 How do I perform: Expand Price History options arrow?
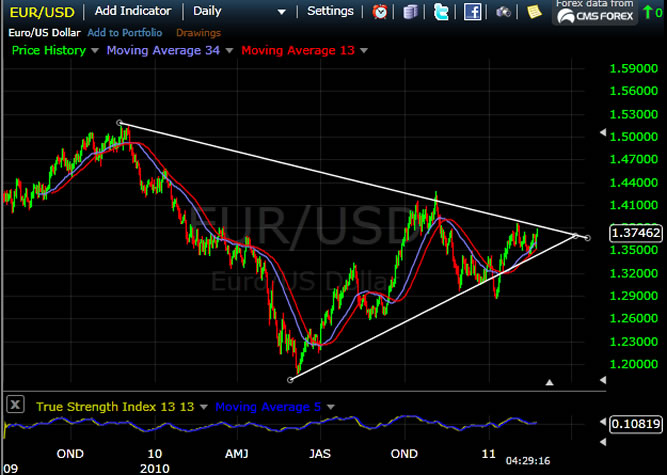[x=94, y=51]
